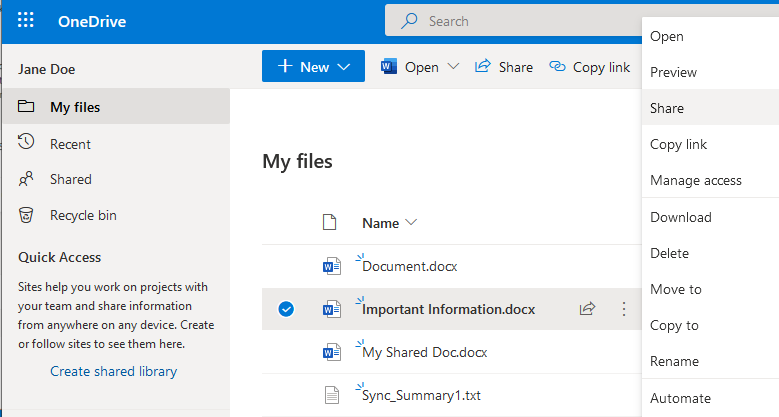Open more actions dots for Important Information.docx
Image resolution: width=779 pixels, height=417 pixels.
pyautogui.click(x=623, y=309)
